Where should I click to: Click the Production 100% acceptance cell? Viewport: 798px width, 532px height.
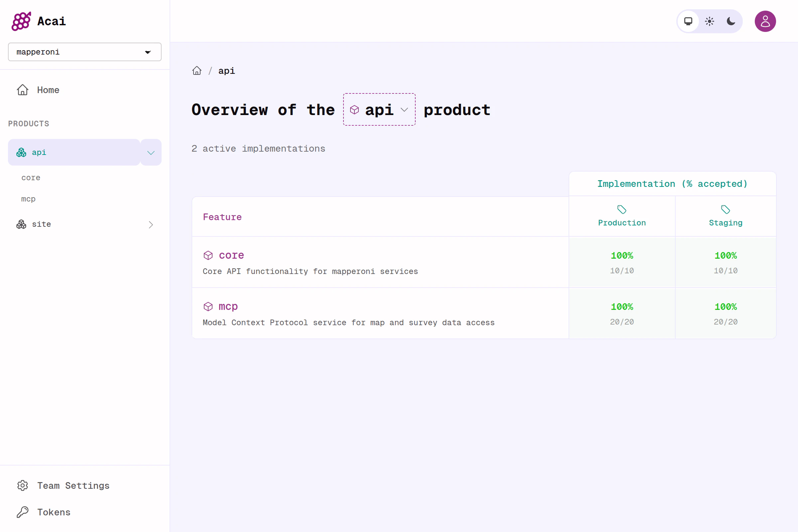(x=621, y=262)
